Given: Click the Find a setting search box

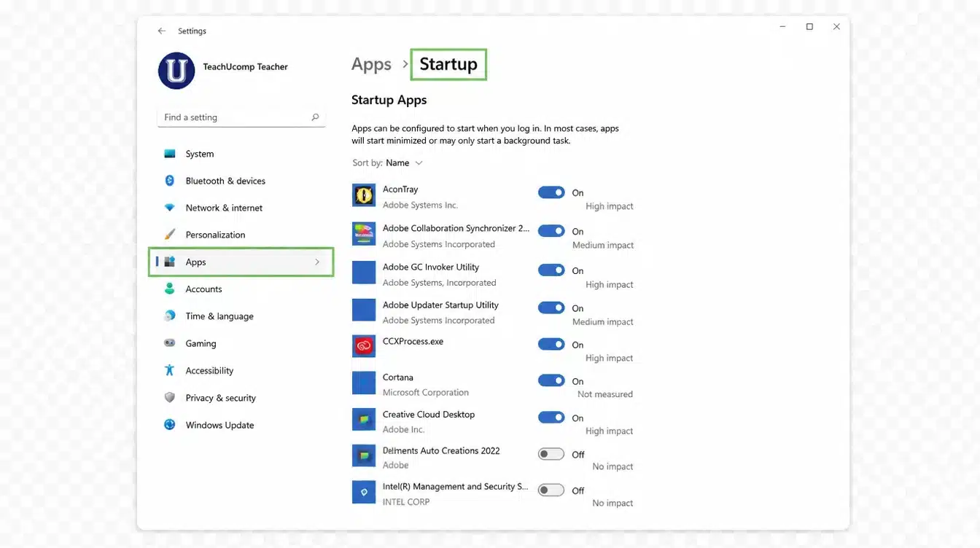Looking at the screenshot, I should tap(241, 117).
